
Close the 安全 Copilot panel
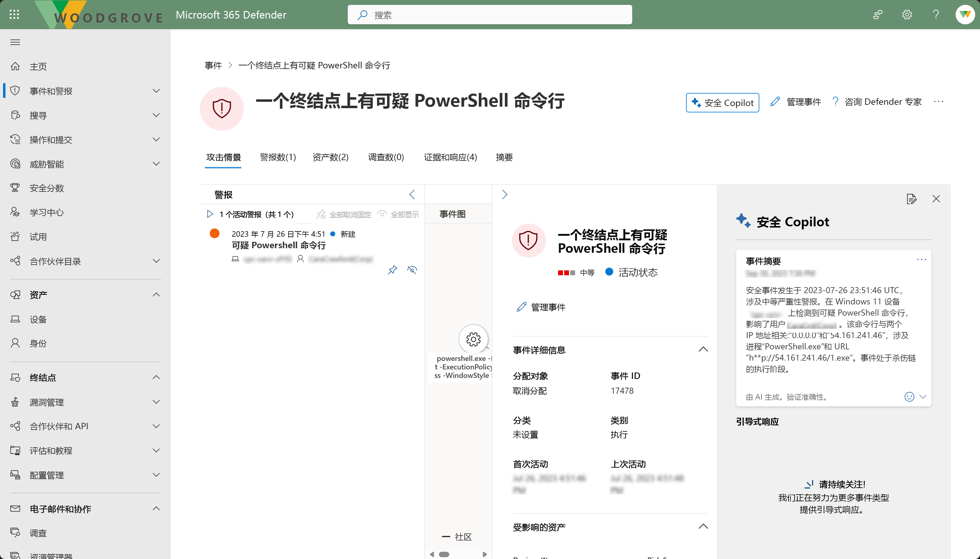tap(936, 199)
